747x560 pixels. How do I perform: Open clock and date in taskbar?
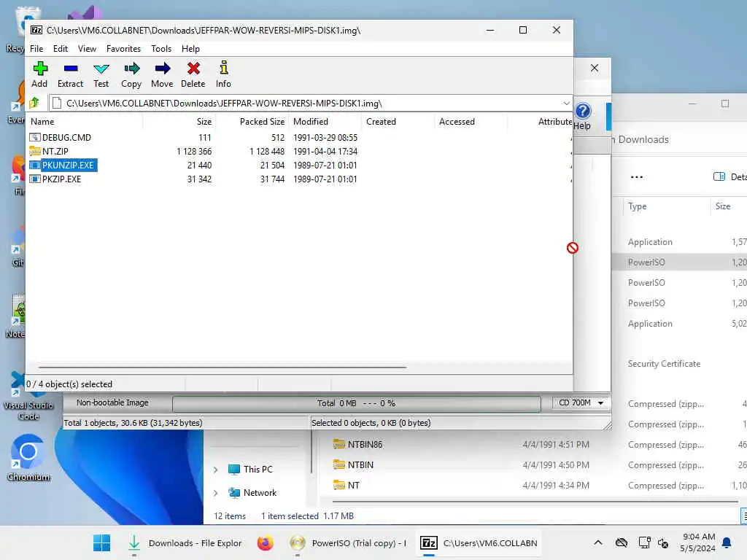pyautogui.click(x=698, y=542)
